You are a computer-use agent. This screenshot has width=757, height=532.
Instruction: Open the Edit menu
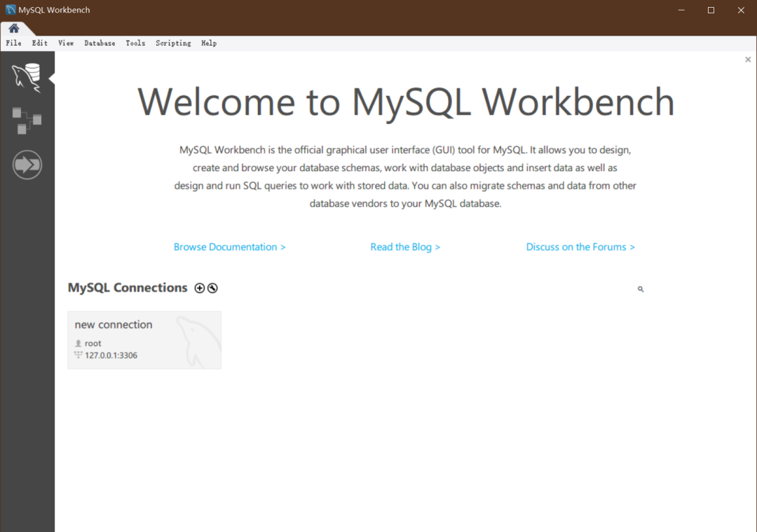(40, 43)
